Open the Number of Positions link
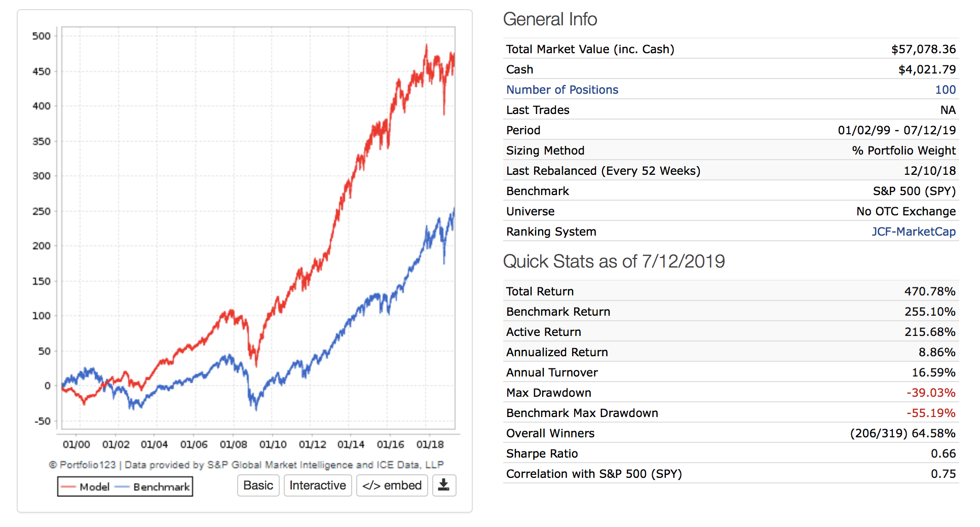This screenshot has width=980, height=527. 562,90
